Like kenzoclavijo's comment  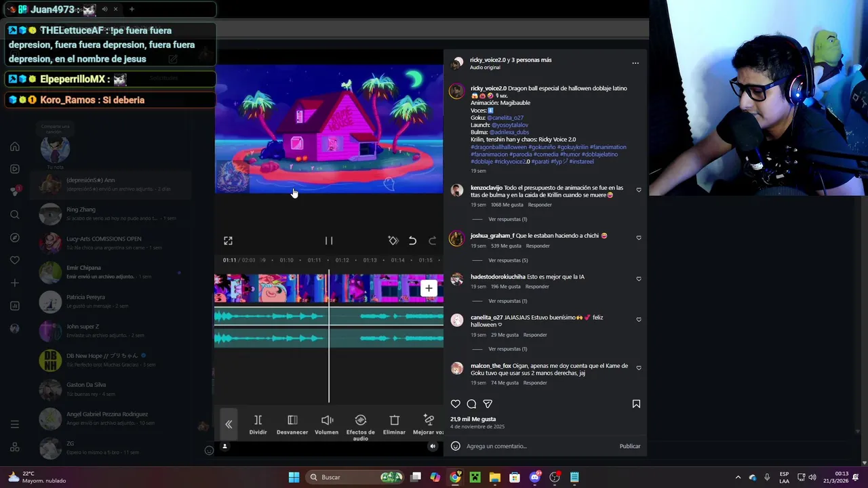coord(639,190)
